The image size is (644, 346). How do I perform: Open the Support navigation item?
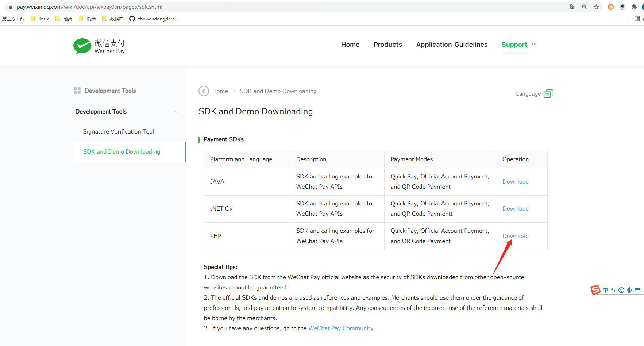pyautogui.click(x=514, y=45)
